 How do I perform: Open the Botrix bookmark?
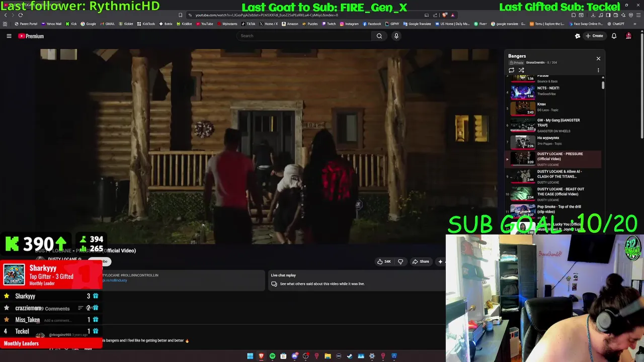point(166,24)
